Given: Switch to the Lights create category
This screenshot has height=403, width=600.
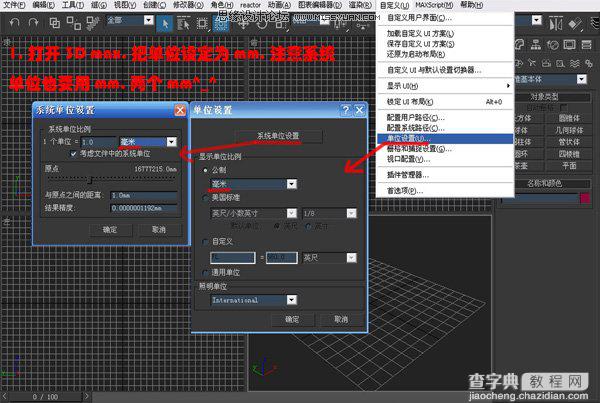Looking at the screenshot, I should (532, 63).
